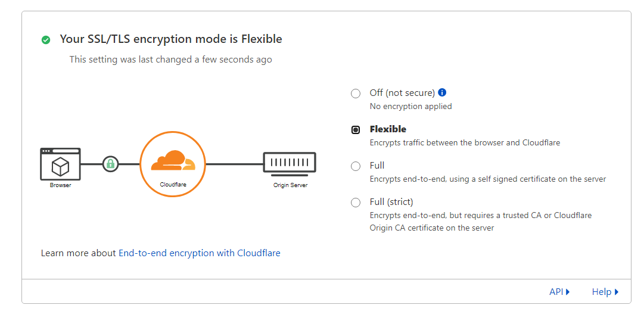This screenshot has height=311, width=644.
Task: Click the info icon beside Off (not secure)
Action: click(x=442, y=92)
